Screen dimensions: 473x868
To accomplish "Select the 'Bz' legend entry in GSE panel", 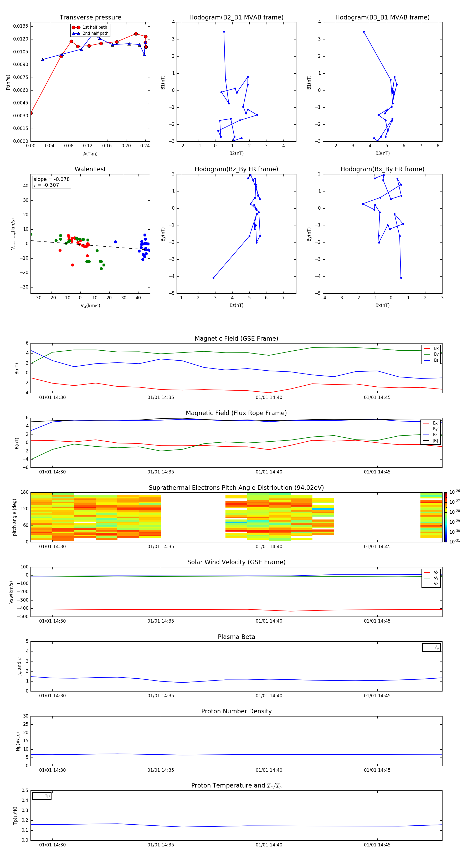I will click(431, 360).
